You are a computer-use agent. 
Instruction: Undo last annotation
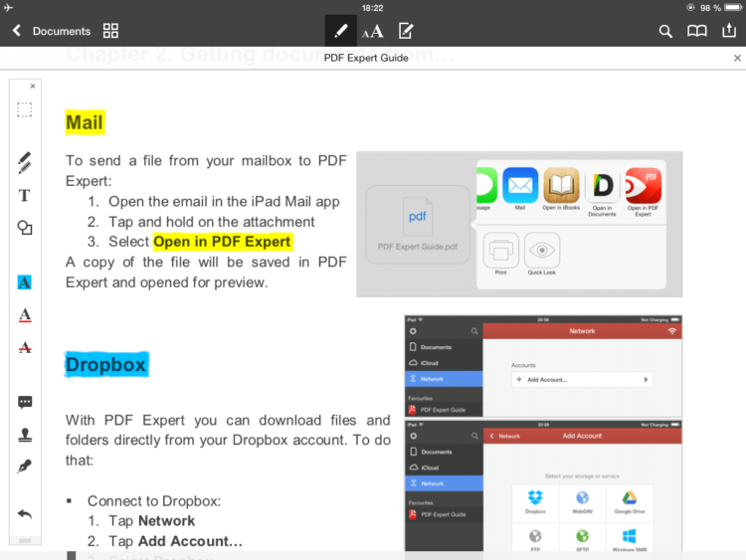25,514
